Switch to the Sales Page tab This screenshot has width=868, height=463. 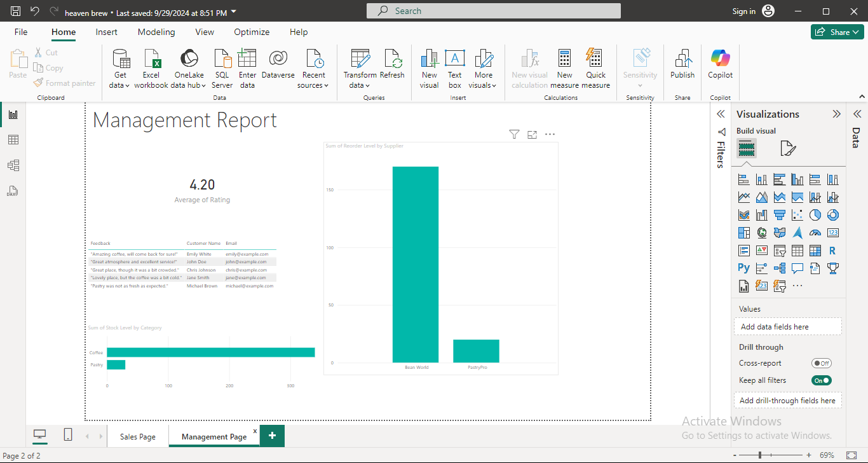[x=138, y=437]
